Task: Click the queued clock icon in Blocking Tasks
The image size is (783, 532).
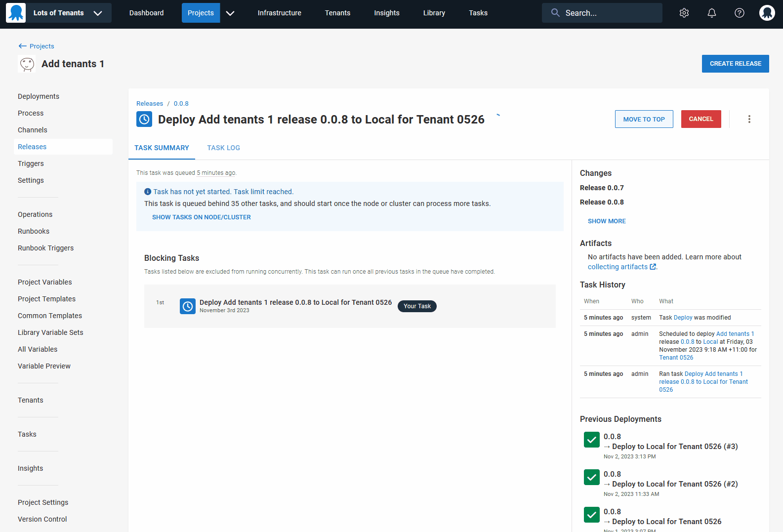Action: click(188, 306)
